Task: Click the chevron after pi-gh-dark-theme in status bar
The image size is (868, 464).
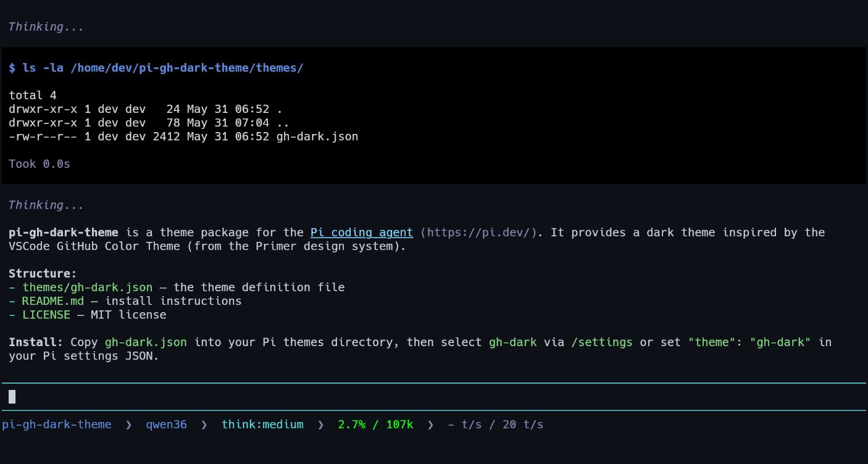Action: click(128, 425)
